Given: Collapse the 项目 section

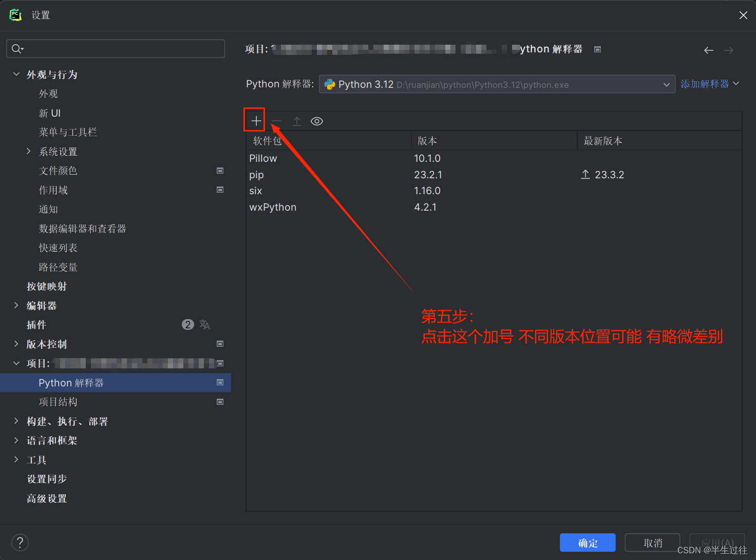Looking at the screenshot, I should [16, 363].
